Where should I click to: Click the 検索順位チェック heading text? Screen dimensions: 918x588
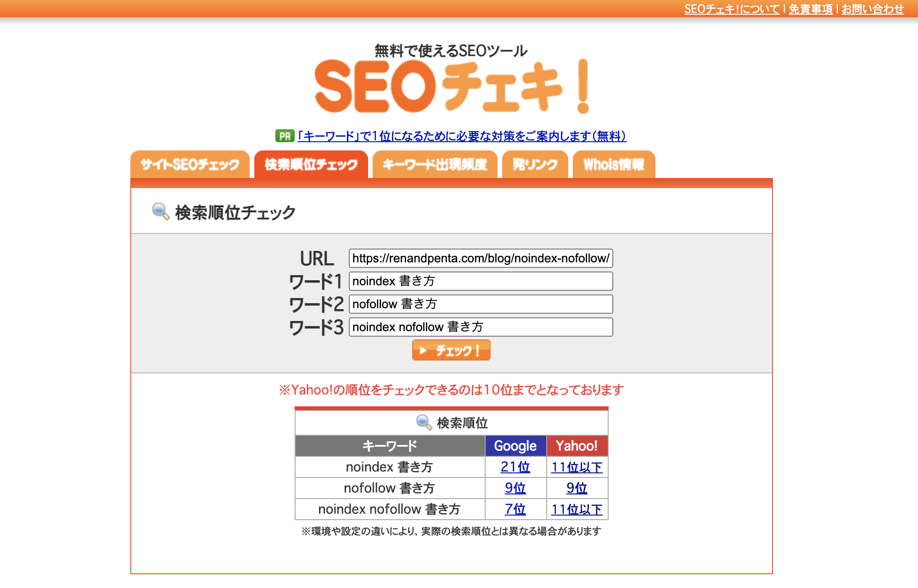coord(235,212)
